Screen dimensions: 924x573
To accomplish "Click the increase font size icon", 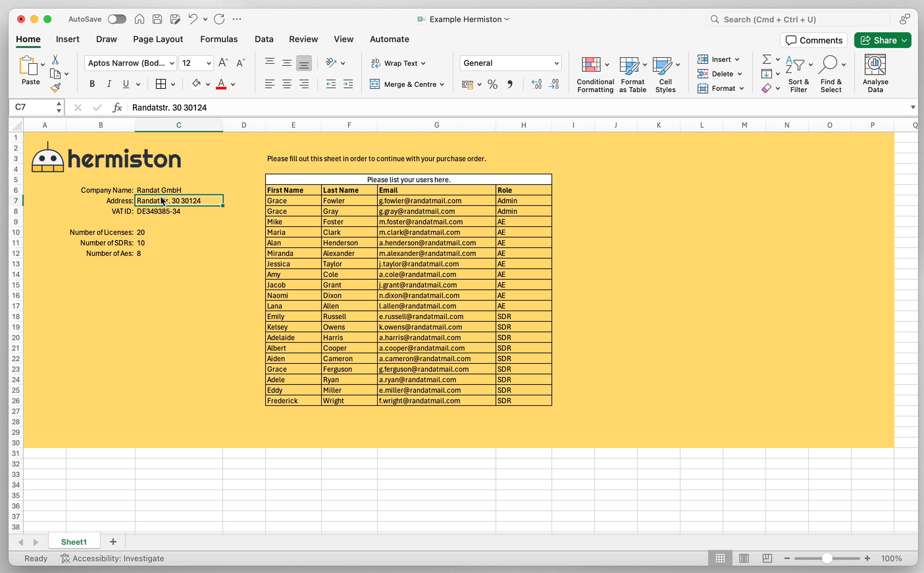I will pyautogui.click(x=223, y=63).
